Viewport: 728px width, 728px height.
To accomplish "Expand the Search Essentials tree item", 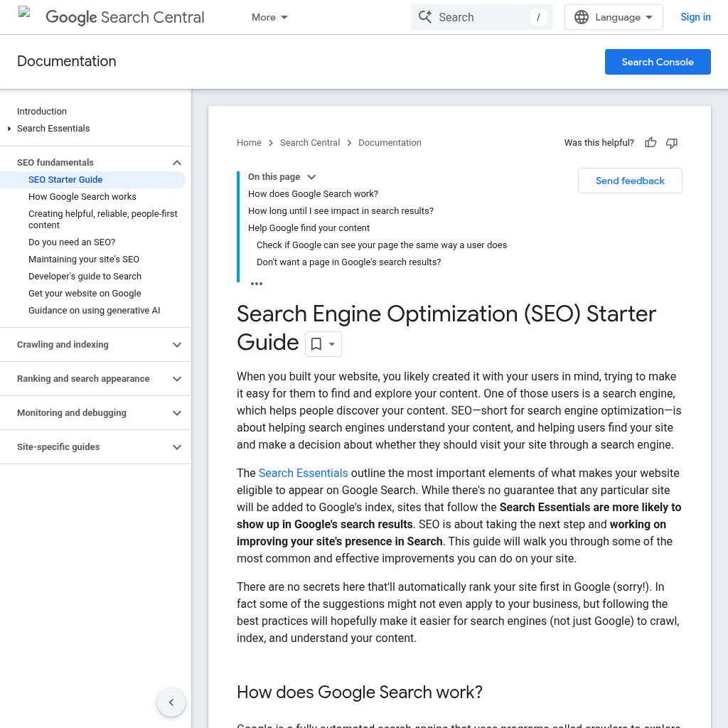I will (x=8, y=129).
